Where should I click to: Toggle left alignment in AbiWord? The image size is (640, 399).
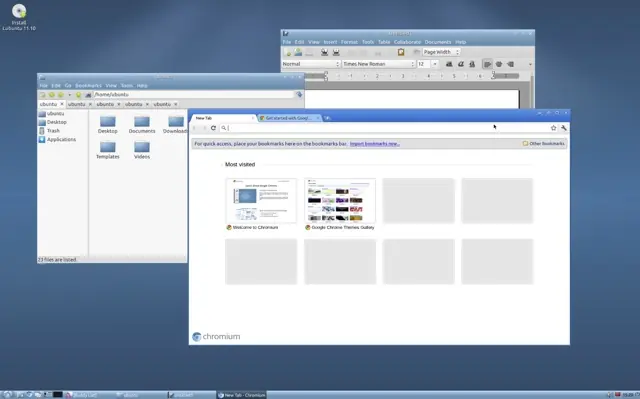[x=487, y=64]
